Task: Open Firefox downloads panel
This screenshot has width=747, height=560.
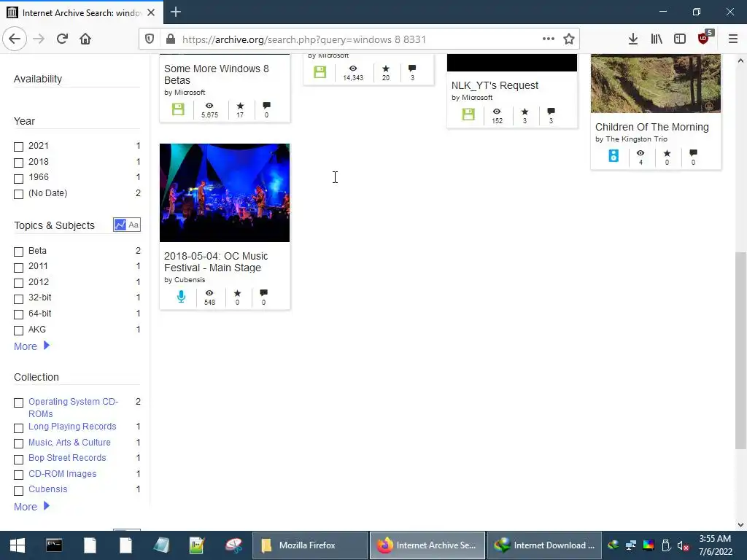Action: coord(633,39)
